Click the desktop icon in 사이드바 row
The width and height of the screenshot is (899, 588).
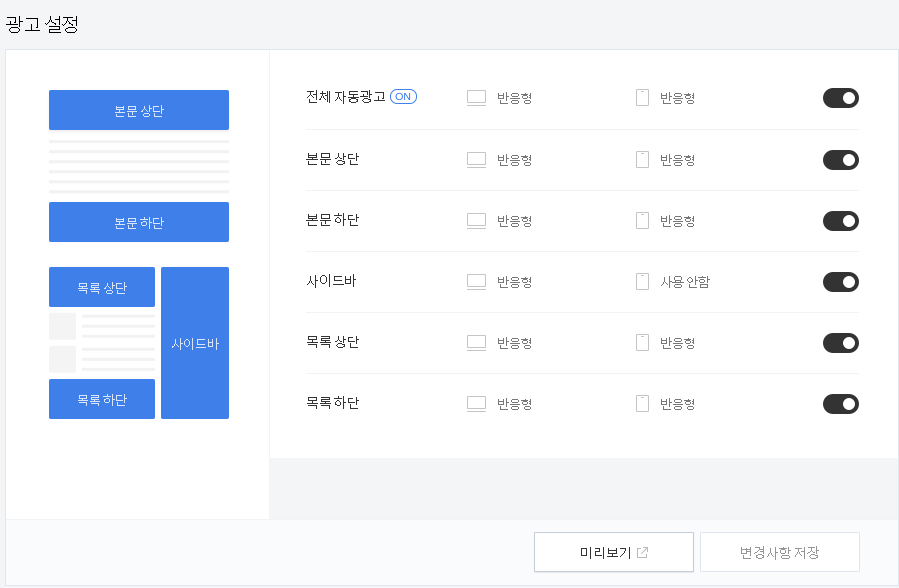[476, 282]
